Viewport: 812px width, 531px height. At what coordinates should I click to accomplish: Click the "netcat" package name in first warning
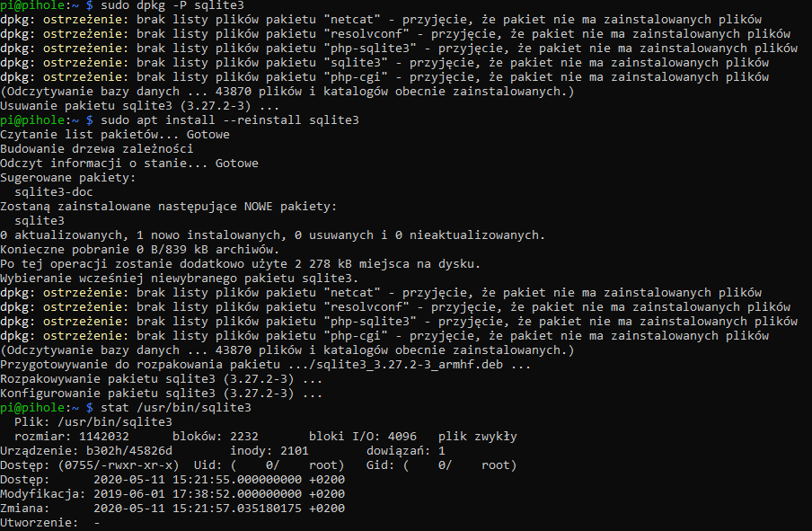(x=352, y=20)
